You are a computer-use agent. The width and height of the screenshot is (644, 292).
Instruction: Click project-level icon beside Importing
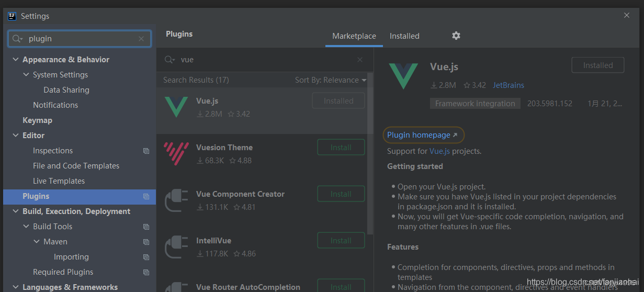[x=146, y=257]
